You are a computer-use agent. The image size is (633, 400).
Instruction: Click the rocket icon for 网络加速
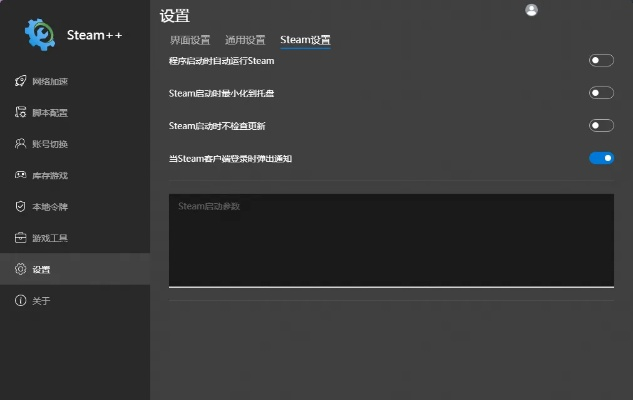click(20, 81)
